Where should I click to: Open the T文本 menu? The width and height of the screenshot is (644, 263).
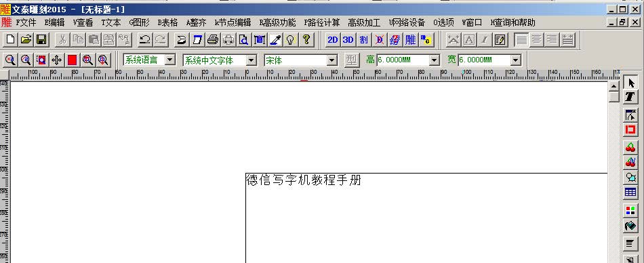[x=111, y=22]
